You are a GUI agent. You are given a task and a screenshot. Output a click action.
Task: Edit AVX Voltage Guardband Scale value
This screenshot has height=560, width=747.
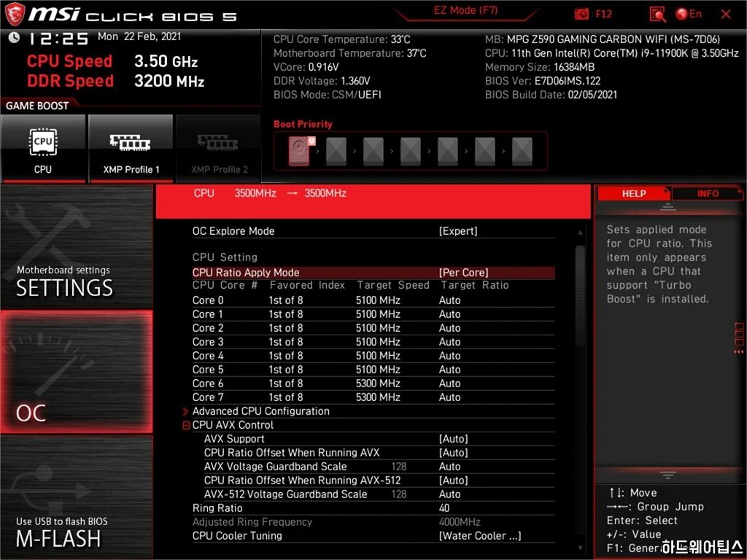[x=449, y=467]
